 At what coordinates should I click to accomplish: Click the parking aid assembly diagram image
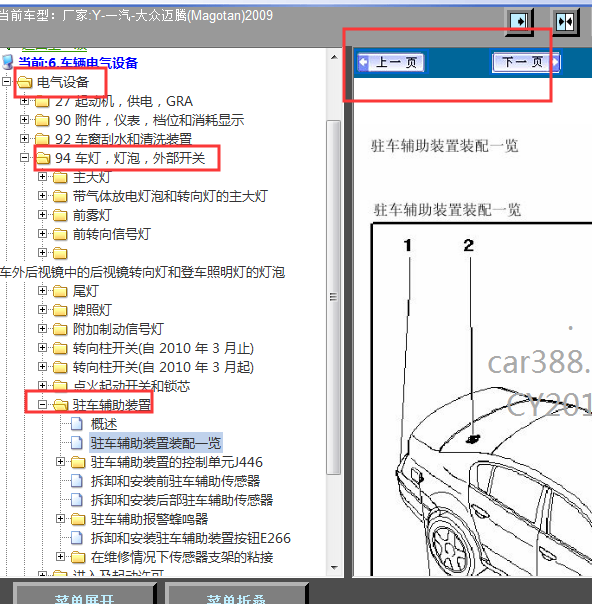[481, 399]
